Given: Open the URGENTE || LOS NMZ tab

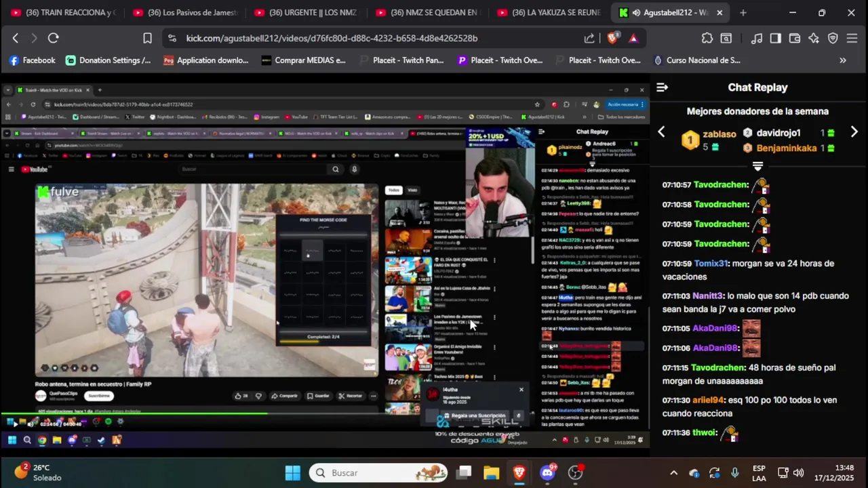Looking at the screenshot, I should click(306, 12).
